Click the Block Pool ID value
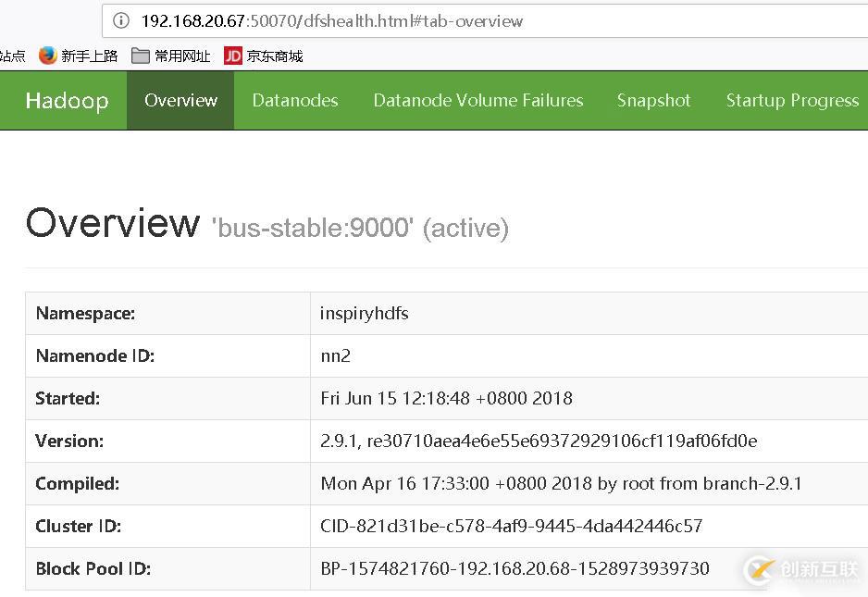 click(x=515, y=568)
